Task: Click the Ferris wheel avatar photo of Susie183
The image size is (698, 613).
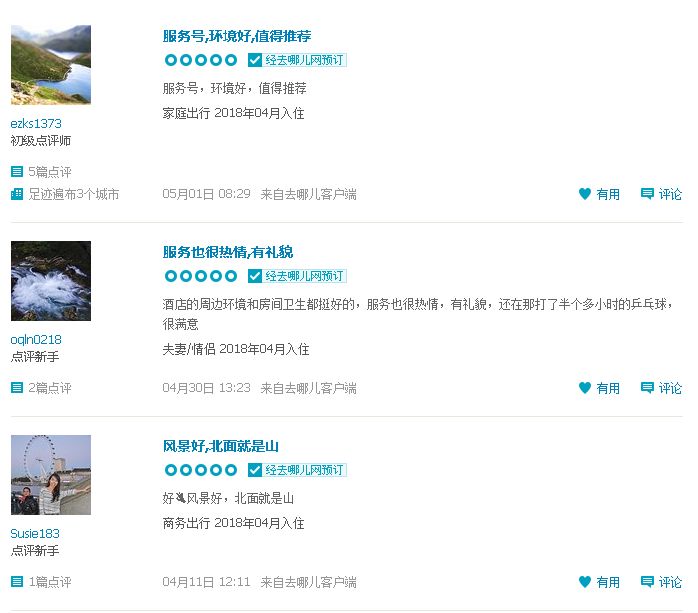Action: click(51, 475)
